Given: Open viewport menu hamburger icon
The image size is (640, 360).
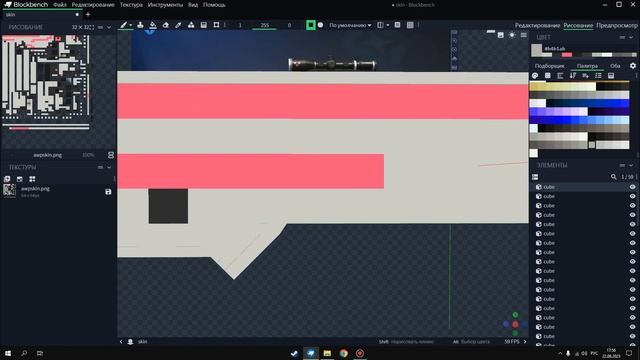Looking at the screenshot, I should tap(524, 35).
